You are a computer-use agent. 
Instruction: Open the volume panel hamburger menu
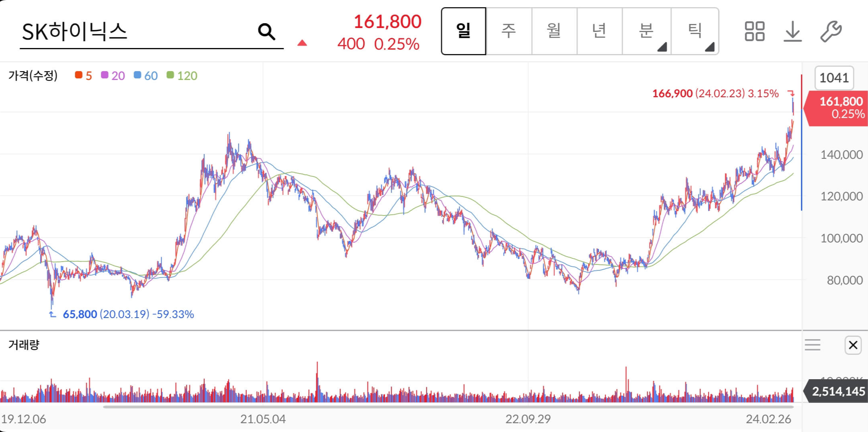(812, 345)
